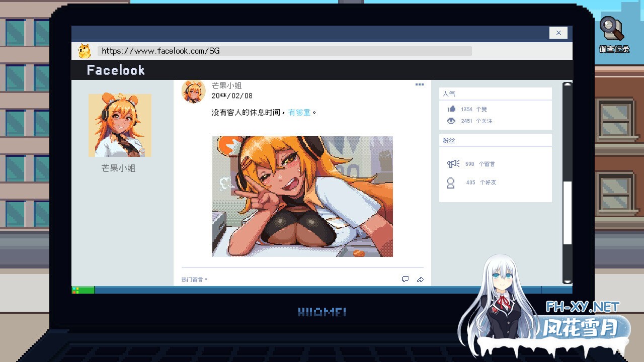Viewport: 644px width, 362px height.
Task: Click the friends person icon
Action: [451, 183]
